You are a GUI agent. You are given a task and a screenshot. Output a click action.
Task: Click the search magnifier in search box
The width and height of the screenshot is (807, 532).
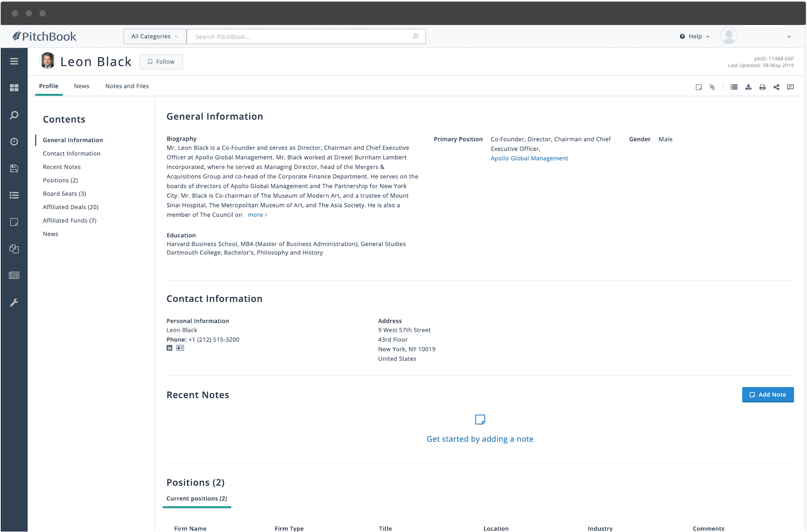[x=416, y=36]
